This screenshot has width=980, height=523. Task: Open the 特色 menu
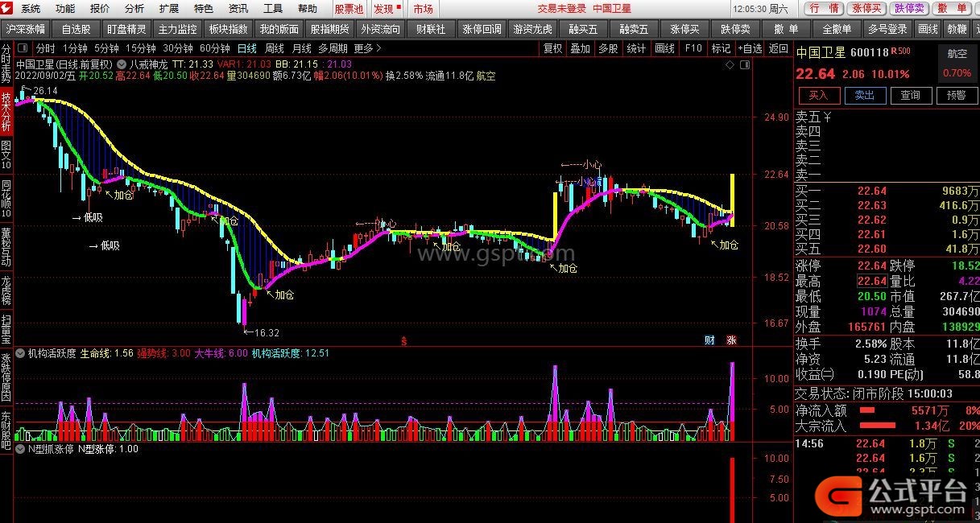pyautogui.click(x=204, y=9)
